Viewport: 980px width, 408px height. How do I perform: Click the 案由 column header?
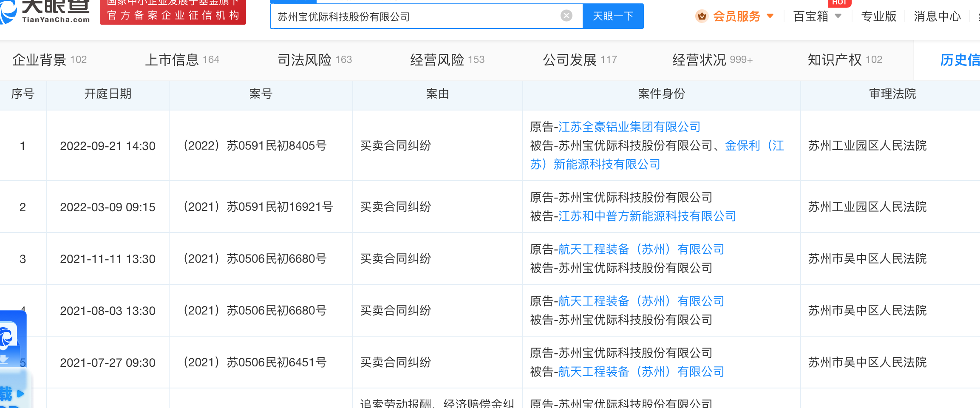[x=438, y=93]
